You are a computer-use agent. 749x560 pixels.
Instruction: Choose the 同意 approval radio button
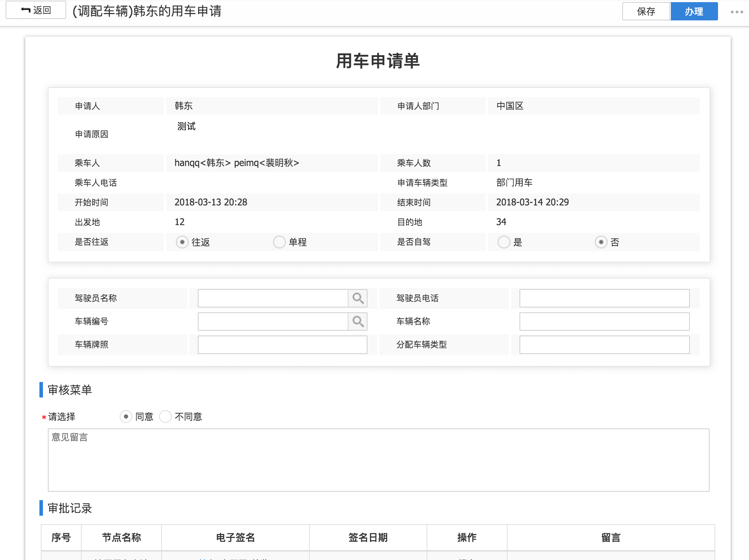(x=126, y=416)
